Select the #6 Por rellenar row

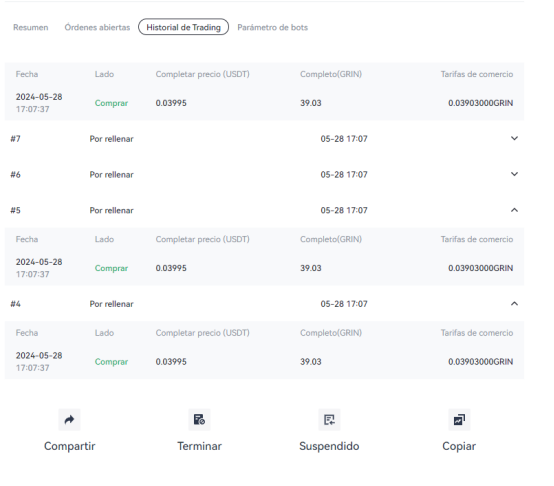coord(264,174)
